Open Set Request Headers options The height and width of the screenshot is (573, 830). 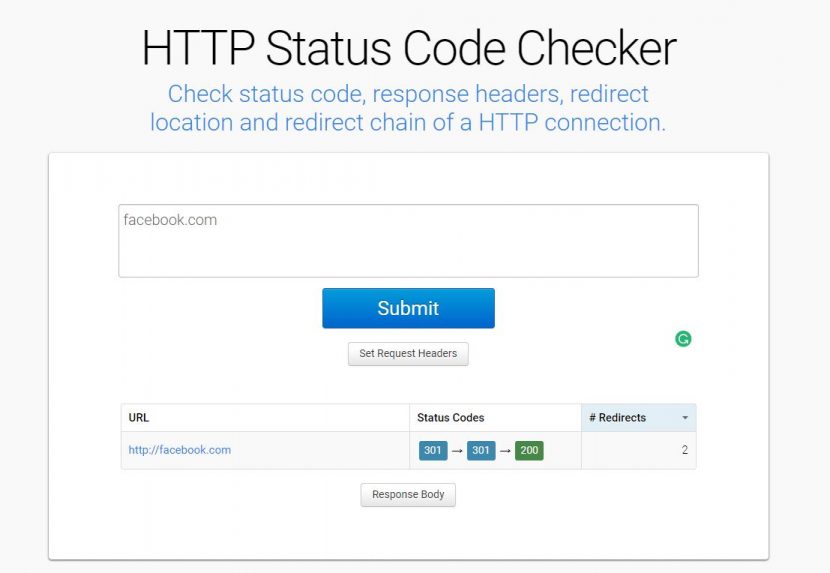[408, 353]
